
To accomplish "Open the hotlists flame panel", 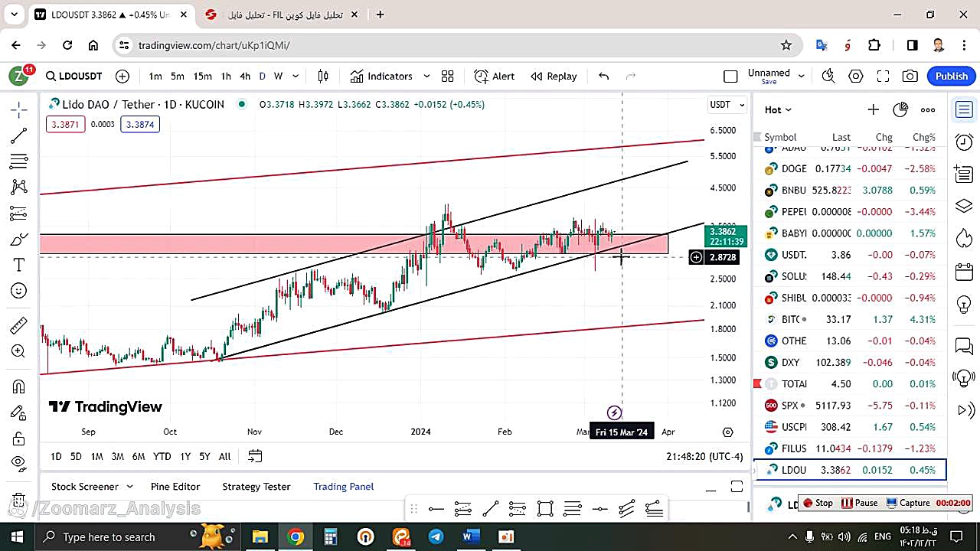I will (964, 239).
